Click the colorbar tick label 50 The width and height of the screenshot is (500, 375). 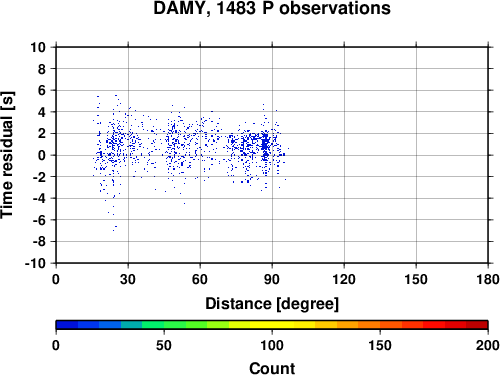164,345
